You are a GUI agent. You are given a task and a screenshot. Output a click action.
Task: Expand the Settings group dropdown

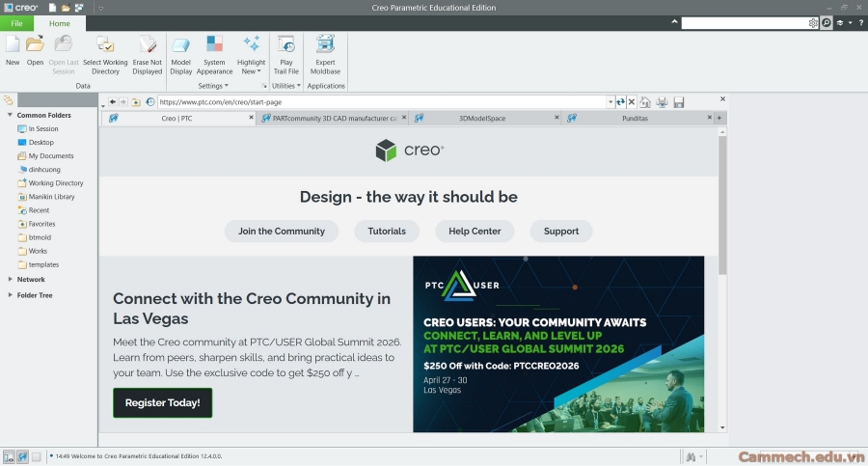click(x=213, y=86)
